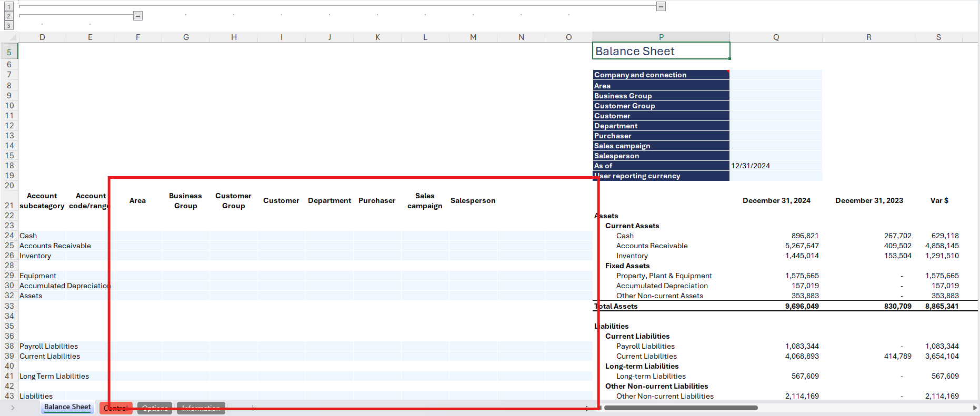980x416 pixels.
Task: Click outline level 2 button
Action: 9,16
